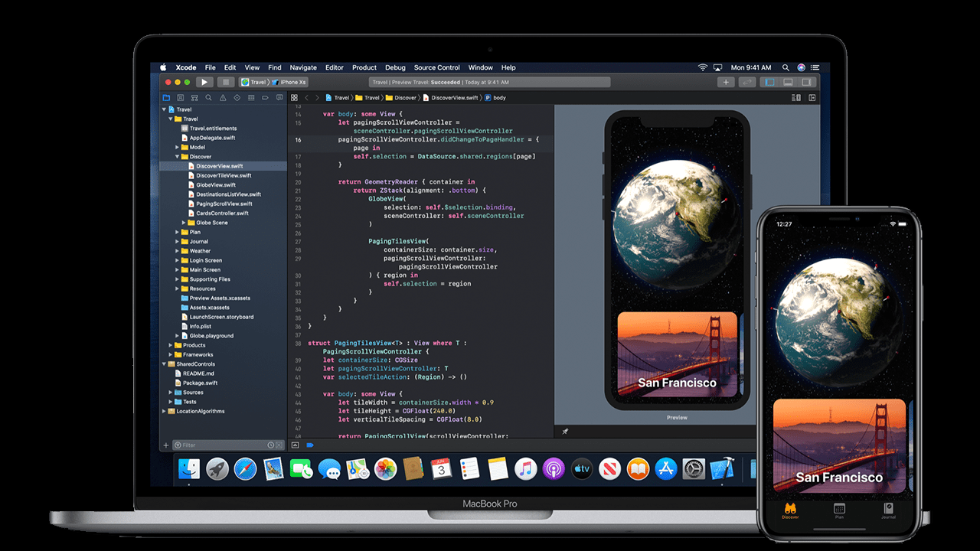Pin the preview with the pin icon
This screenshot has width=980, height=551.
tap(565, 432)
